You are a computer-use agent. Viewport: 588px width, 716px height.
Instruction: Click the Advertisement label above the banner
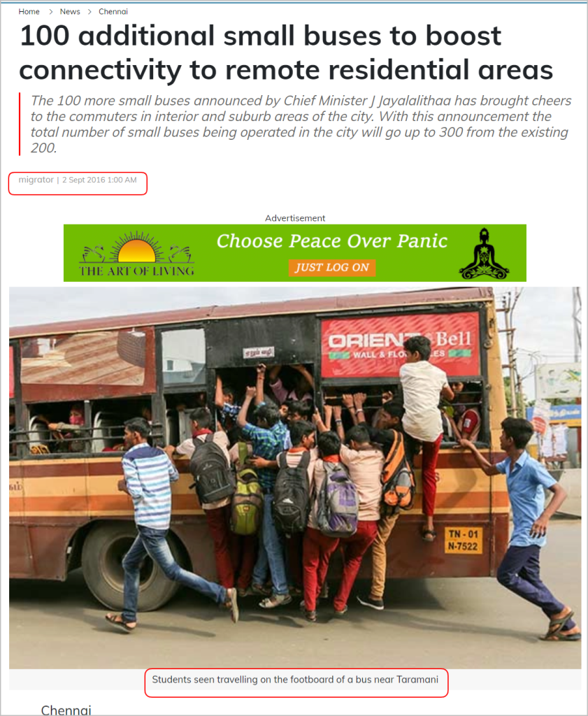click(x=295, y=218)
